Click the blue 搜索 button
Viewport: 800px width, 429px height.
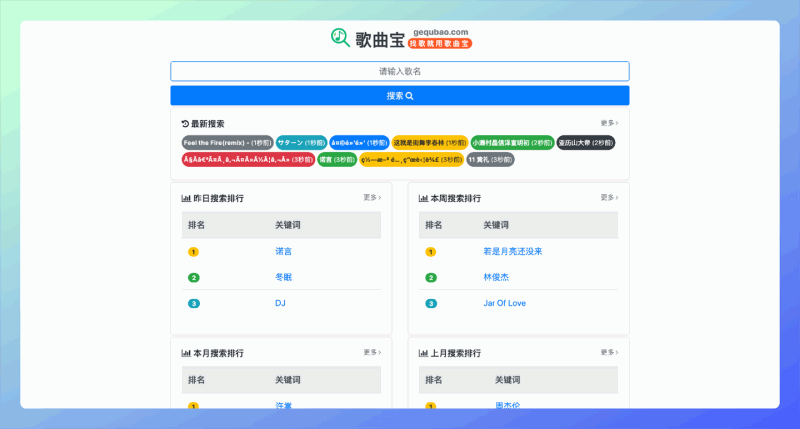(x=399, y=96)
